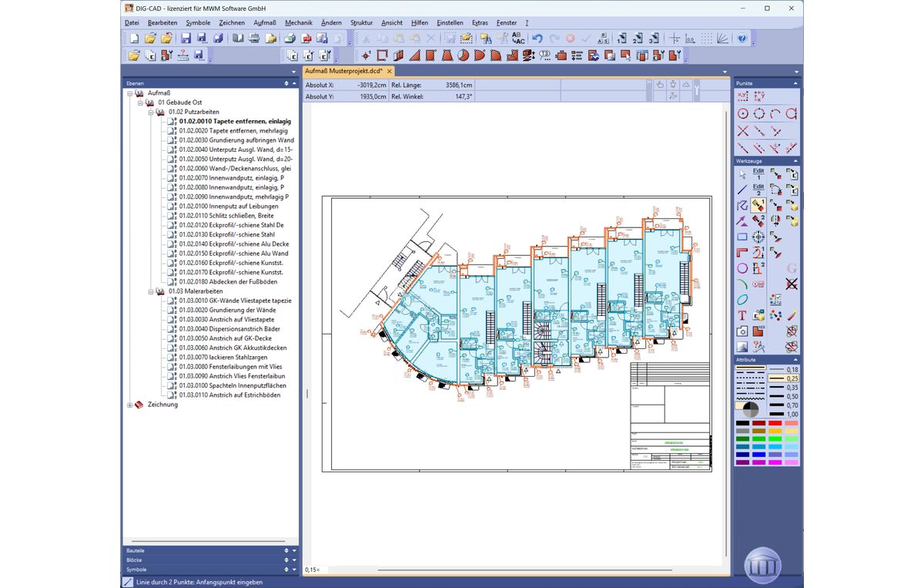Pick the purple circle drawing tool
Screen dimensions: 924x588
coord(742,268)
